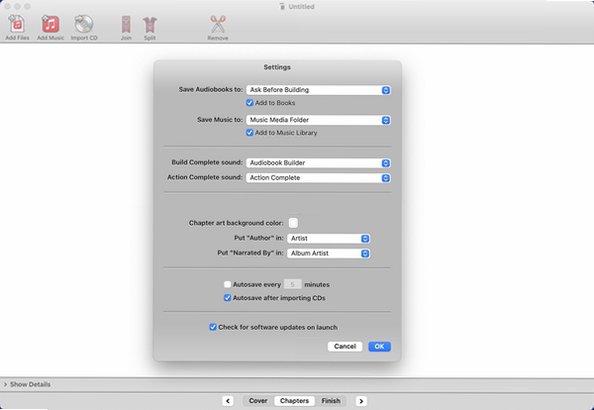Open Put Author in dropdown
Image resolution: width=594 pixels, height=410 pixels.
click(328, 238)
